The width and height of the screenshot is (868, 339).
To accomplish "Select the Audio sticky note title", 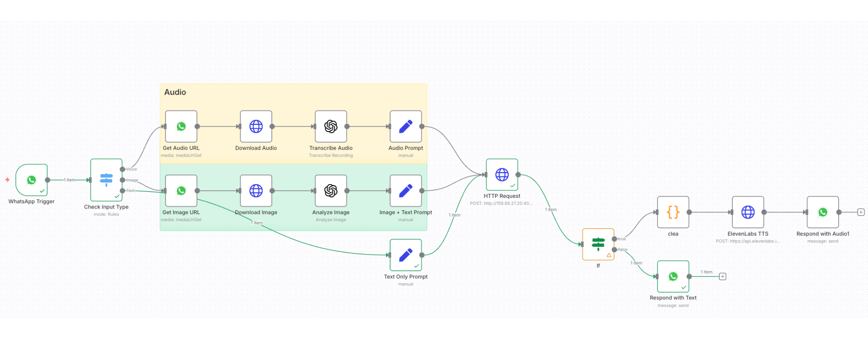I will click(x=175, y=92).
